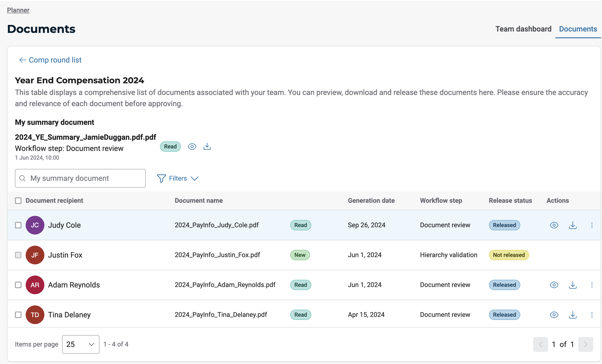Select the Documents tab
This screenshot has width=602, height=364.
578,29
